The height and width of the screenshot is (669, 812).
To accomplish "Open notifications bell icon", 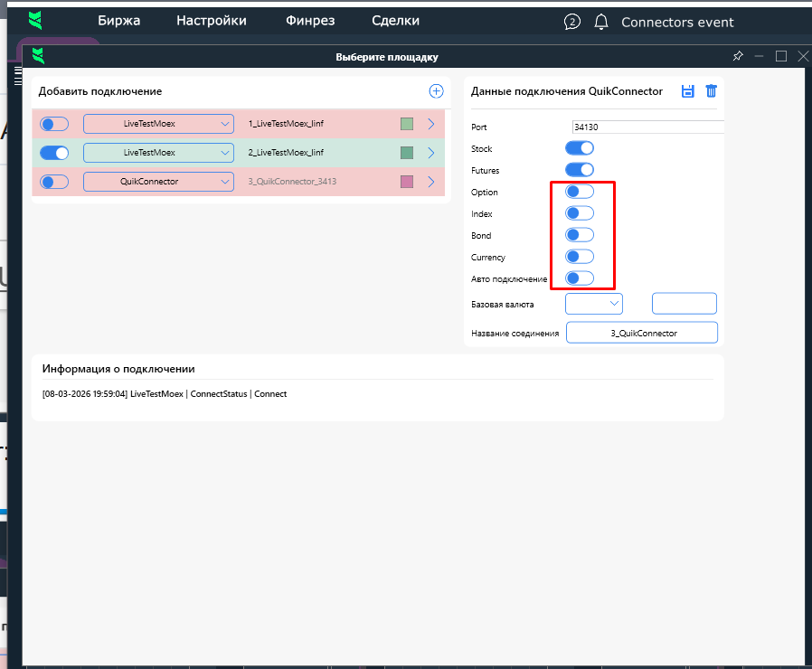I will [601, 22].
